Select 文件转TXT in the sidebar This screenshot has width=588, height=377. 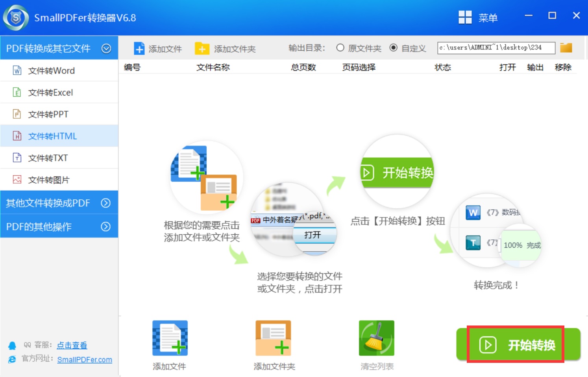(59, 158)
